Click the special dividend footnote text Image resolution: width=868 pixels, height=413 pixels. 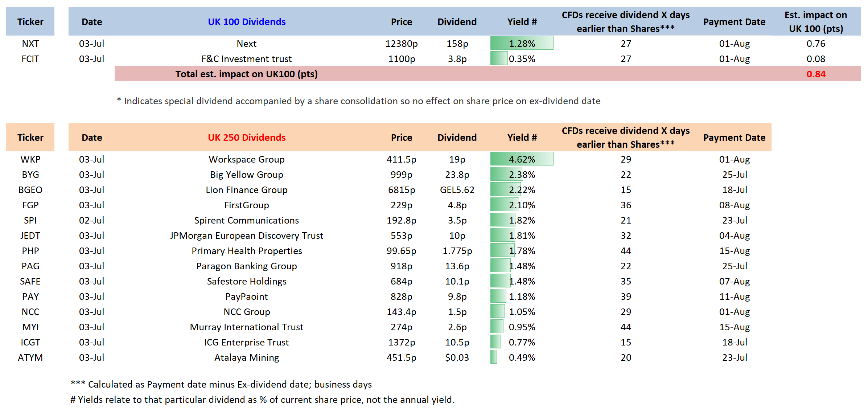click(358, 101)
